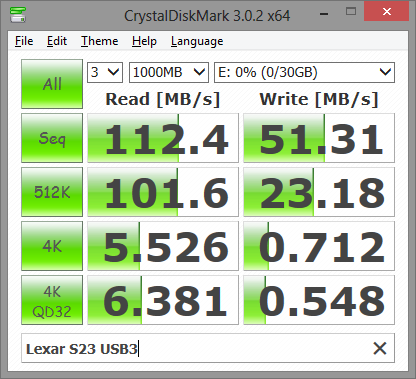Viewport: 416px width, 379px height.
Task: Click the CrystalDiskMark app icon in title bar
Action: pos(18,15)
